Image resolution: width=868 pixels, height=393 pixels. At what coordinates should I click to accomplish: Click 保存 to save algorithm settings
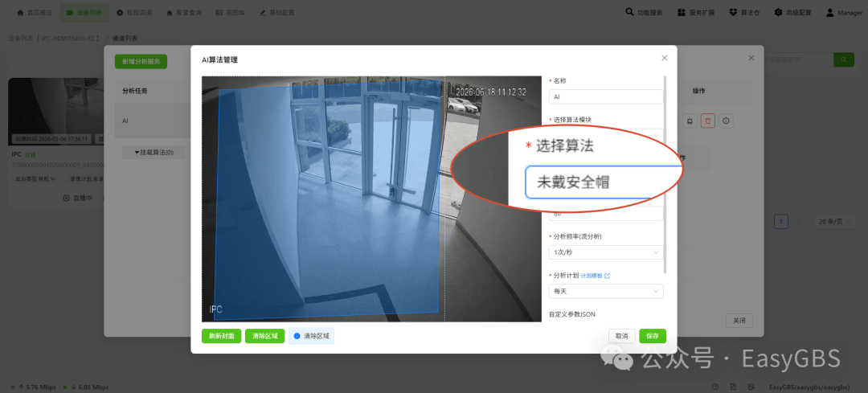click(x=653, y=336)
